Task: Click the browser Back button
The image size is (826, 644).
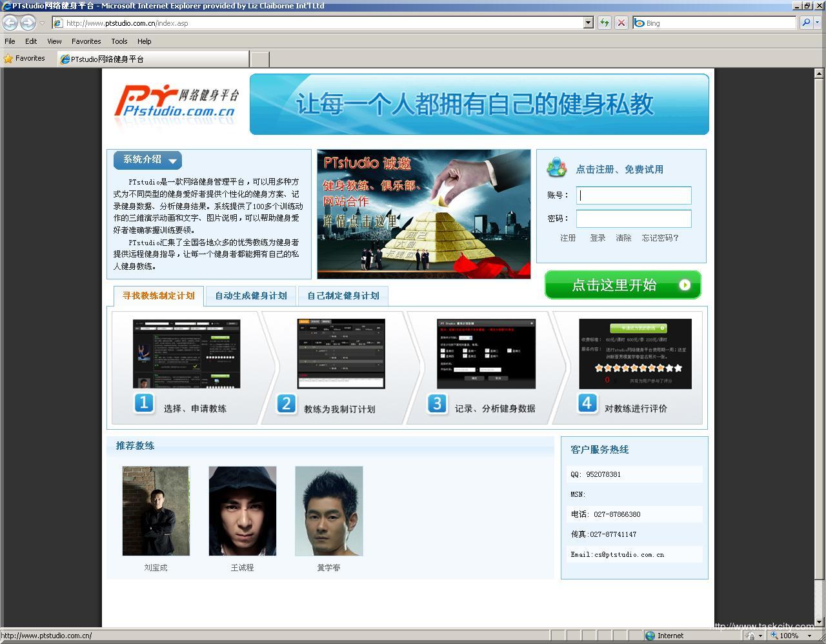Action: [x=10, y=23]
